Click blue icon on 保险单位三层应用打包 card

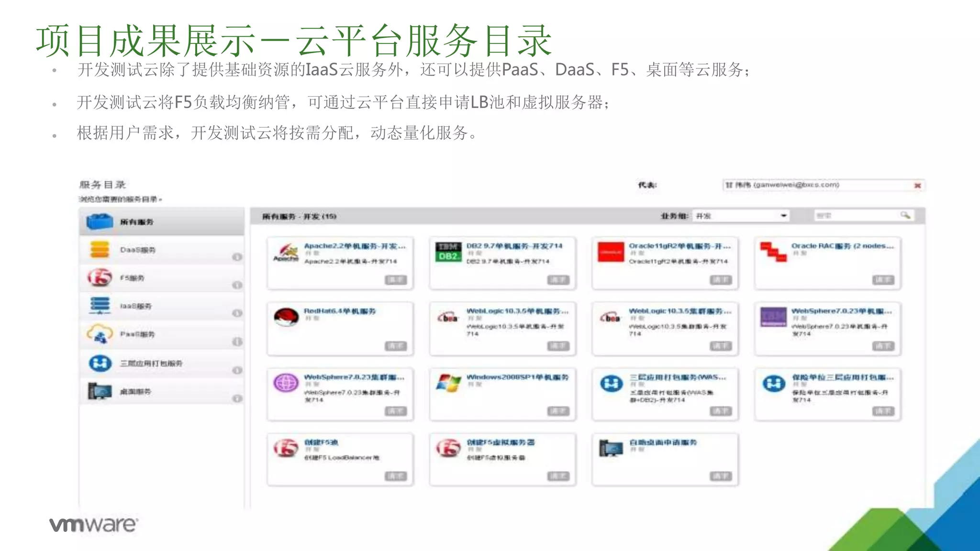[x=774, y=383]
